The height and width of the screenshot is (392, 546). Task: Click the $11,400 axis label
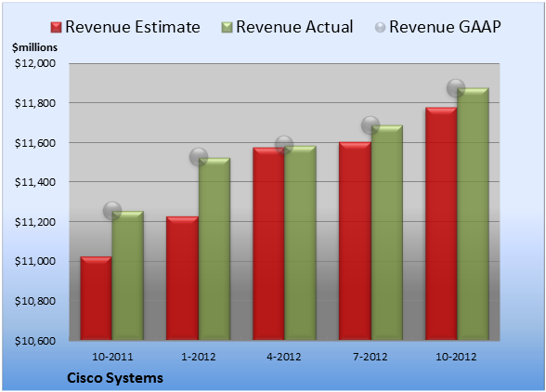[x=35, y=182]
